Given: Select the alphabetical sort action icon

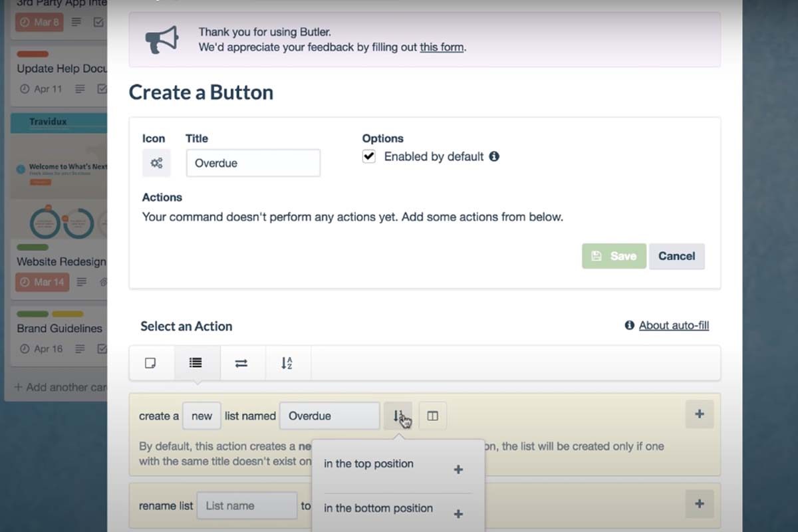Looking at the screenshot, I should 288,362.
